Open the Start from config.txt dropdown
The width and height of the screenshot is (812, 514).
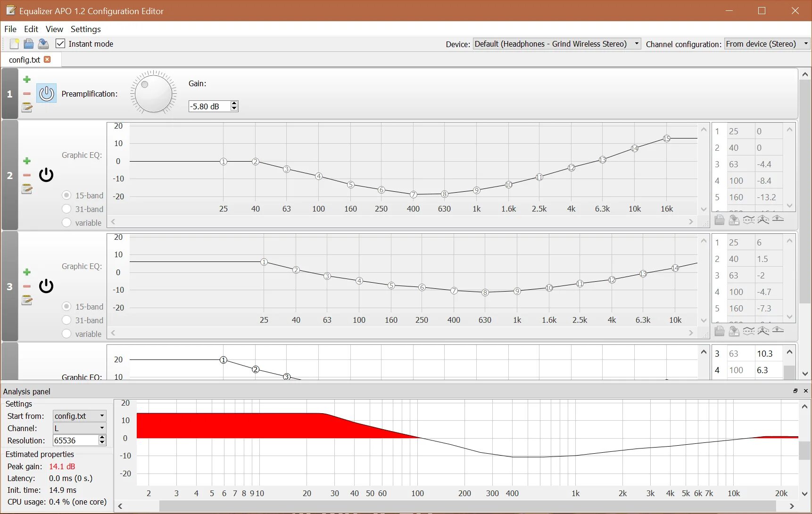coord(79,416)
